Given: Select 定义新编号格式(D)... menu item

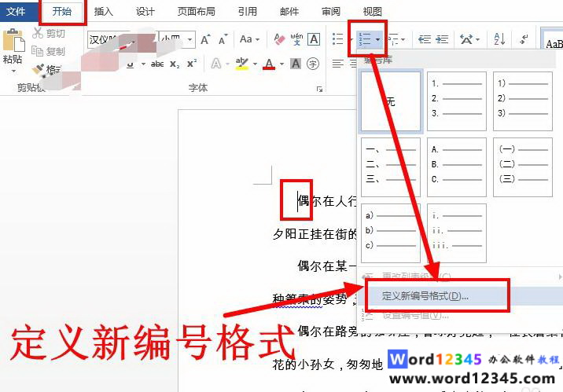Looking at the screenshot, I should click(425, 296).
